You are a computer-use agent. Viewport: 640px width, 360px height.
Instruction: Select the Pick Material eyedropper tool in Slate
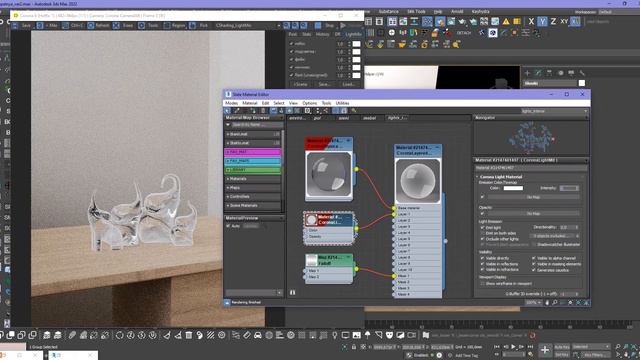(236, 111)
